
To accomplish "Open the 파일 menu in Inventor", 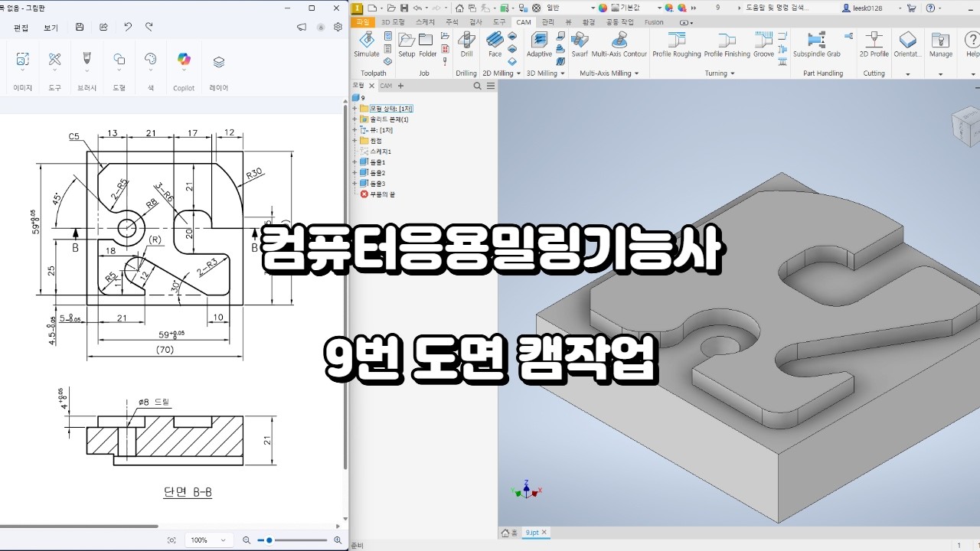I will pyautogui.click(x=363, y=22).
